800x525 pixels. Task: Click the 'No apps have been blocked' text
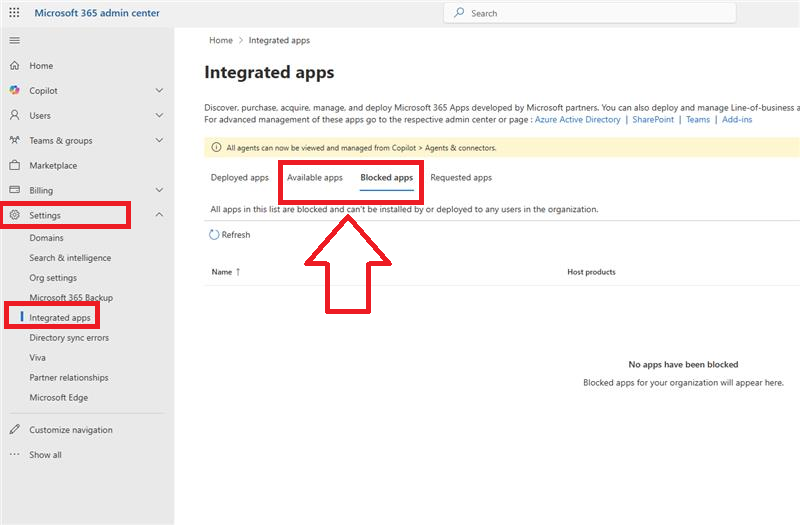(683, 364)
